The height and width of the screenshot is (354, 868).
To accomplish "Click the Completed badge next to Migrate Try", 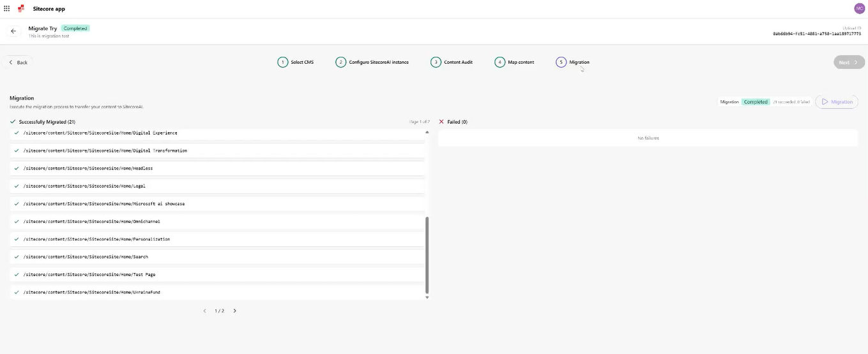I will pos(75,28).
